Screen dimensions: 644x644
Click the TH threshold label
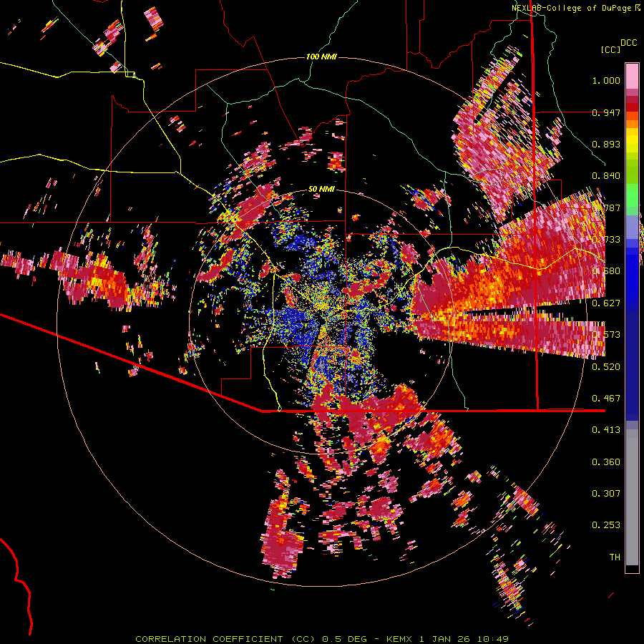[x=615, y=557]
